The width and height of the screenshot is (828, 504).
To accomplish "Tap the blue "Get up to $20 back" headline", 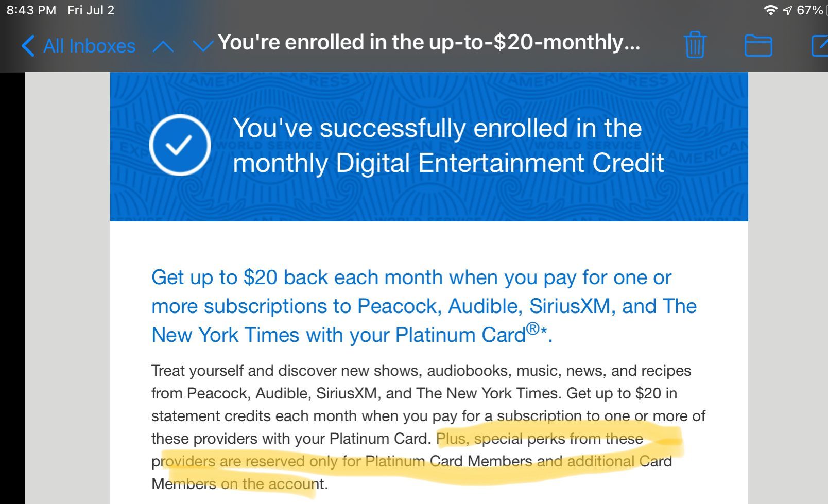I will (424, 306).
